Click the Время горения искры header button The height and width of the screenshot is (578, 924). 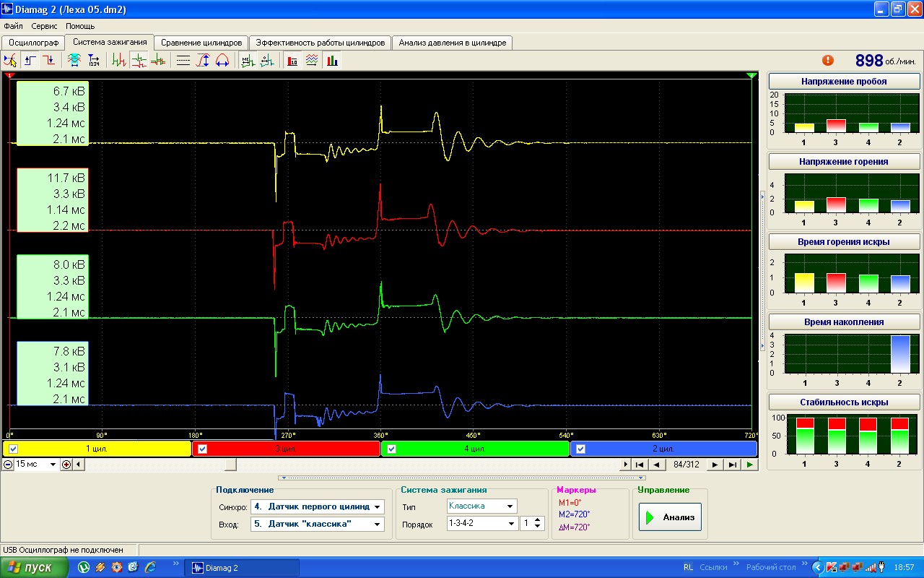coord(844,241)
